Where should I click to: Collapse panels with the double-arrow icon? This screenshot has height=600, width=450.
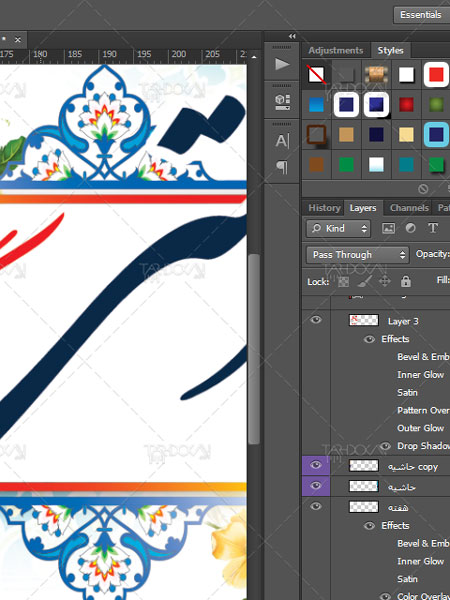292,36
